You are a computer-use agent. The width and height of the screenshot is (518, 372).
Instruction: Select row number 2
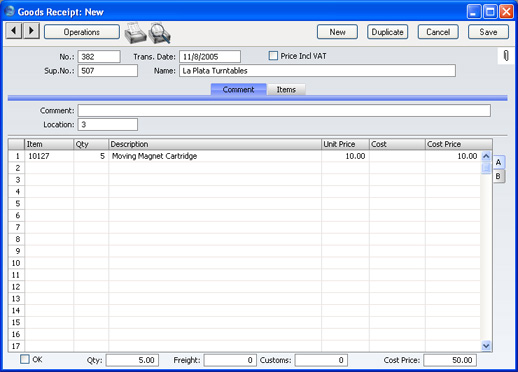click(17, 168)
